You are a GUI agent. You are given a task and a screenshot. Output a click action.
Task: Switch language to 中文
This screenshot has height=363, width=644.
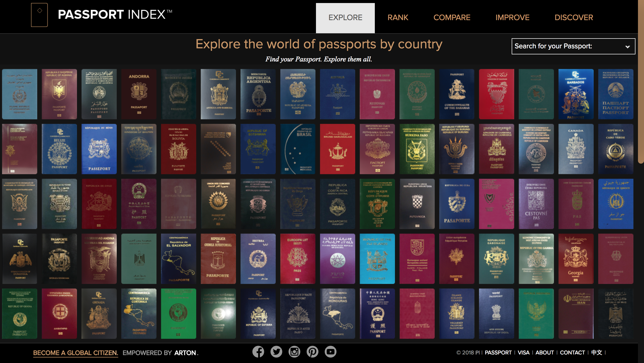click(597, 352)
